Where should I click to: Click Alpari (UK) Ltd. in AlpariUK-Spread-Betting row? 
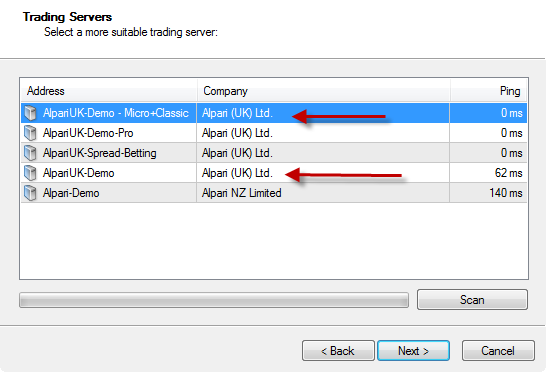[x=237, y=153]
